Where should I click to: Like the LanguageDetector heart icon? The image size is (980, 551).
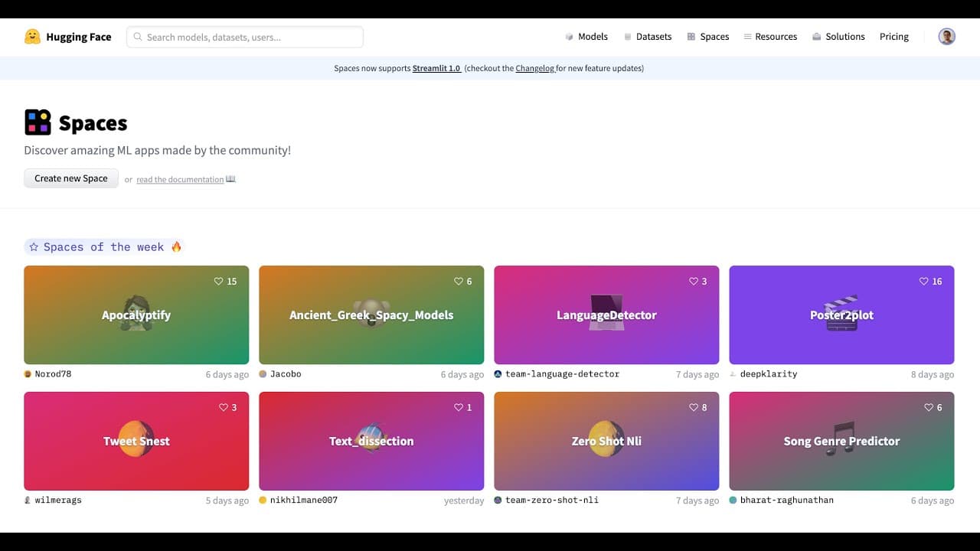694,282
